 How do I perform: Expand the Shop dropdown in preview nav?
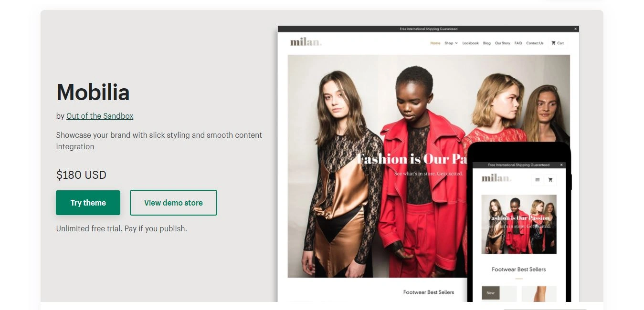tap(451, 43)
